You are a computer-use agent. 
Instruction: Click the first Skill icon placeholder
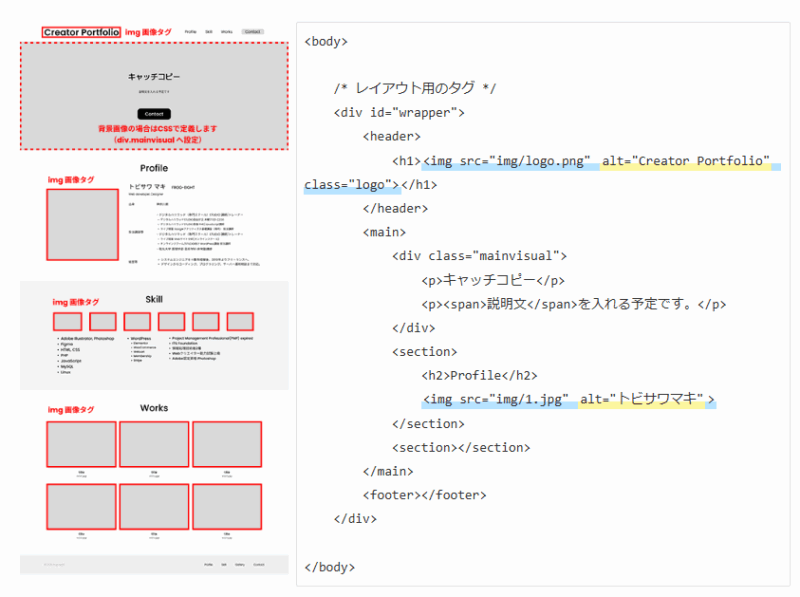coord(68,322)
